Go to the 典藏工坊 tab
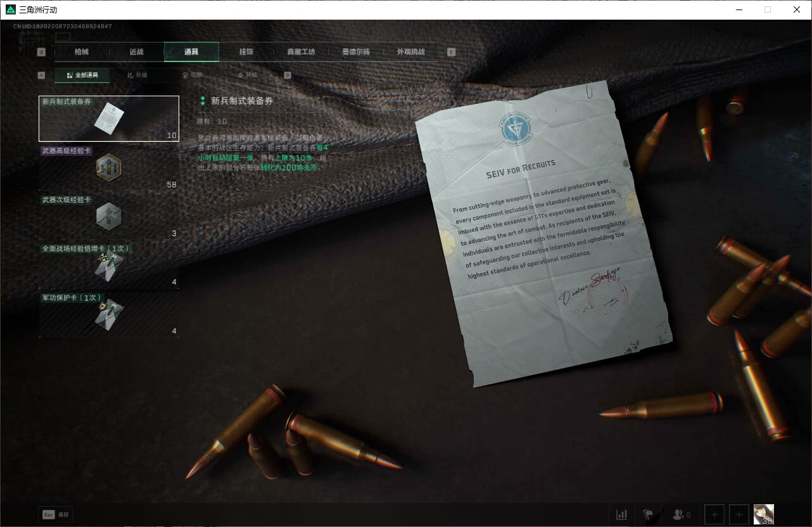The height and width of the screenshot is (527, 812). tap(301, 52)
